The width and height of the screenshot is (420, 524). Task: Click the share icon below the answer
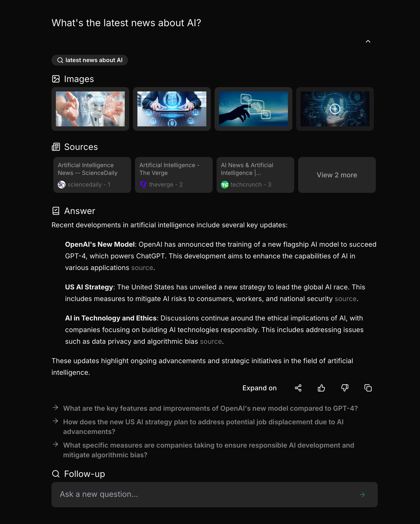point(298,388)
